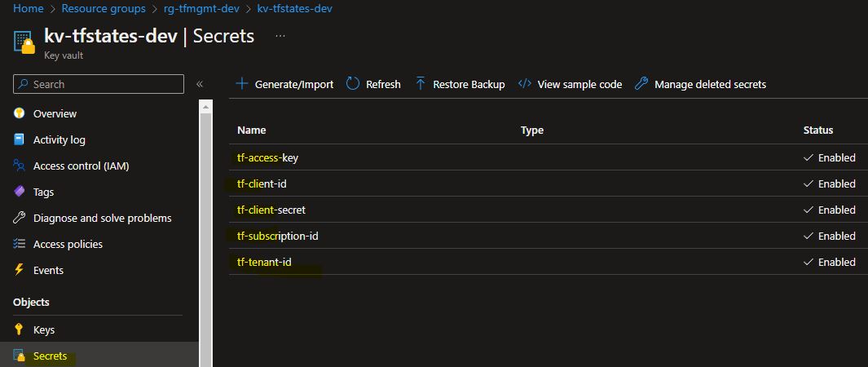Sort by the Name column header
Screen dimensions: 868x367
pyautogui.click(x=251, y=130)
